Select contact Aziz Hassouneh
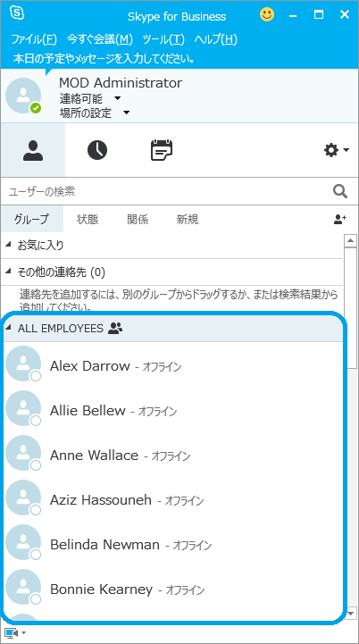This screenshot has width=359, height=644. pos(172,500)
